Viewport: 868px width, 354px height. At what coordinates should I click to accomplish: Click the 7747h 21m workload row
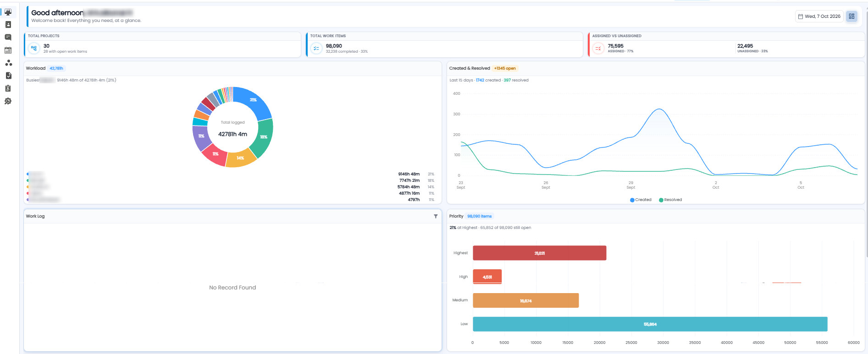coord(230,180)
